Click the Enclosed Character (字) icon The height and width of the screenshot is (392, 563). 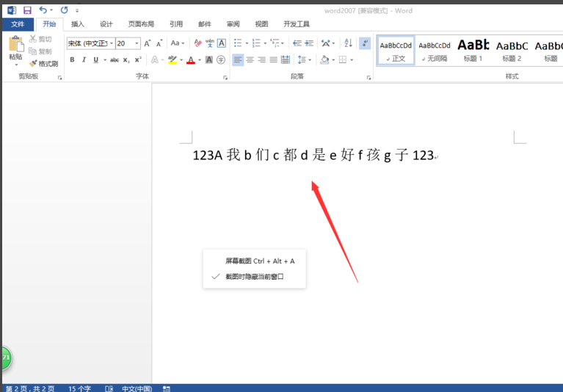click(221, 59)
